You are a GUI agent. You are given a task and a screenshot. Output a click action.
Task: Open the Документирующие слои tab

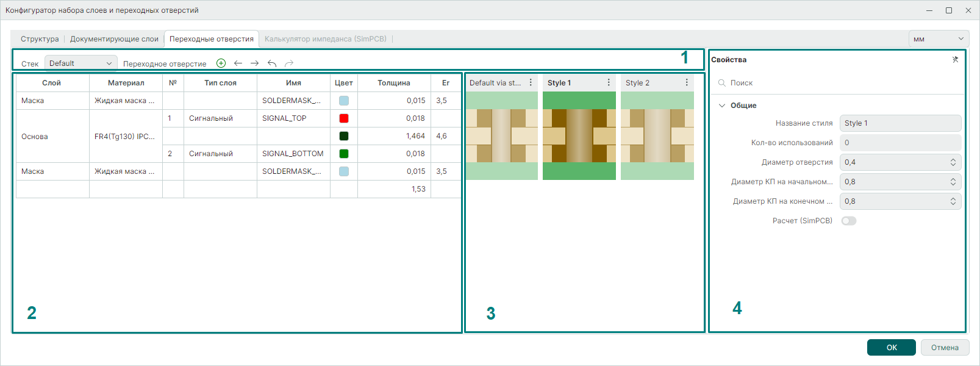[114, 39]
